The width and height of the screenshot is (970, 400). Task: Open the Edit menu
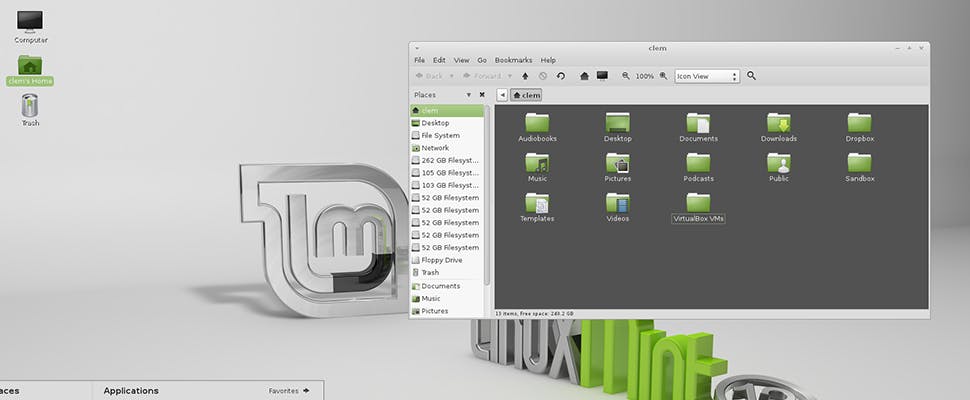click(x=439, y=60)
